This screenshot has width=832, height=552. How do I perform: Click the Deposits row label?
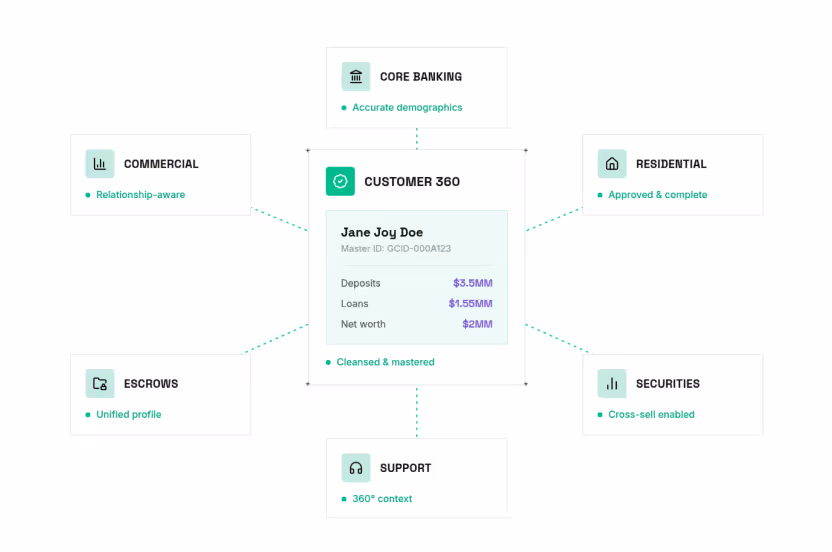360,283
